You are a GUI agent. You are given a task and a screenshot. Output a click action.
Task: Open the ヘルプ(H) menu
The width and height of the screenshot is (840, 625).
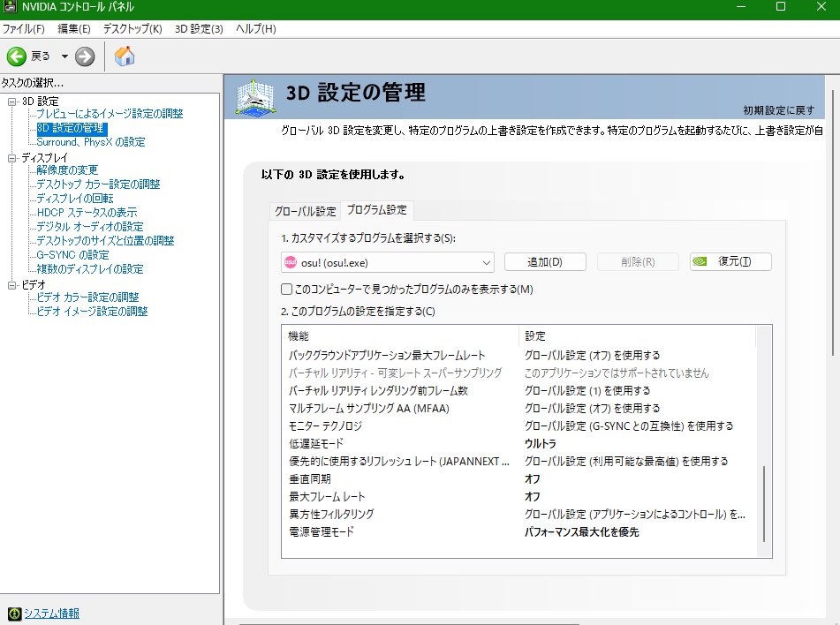click(x=256, y=29)
